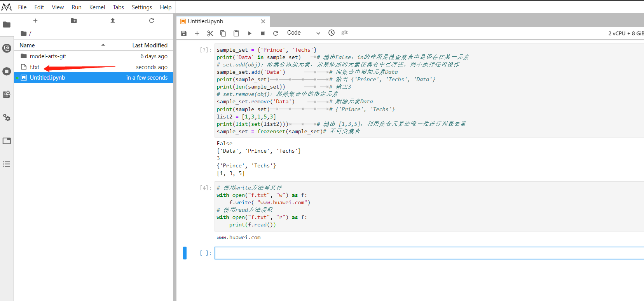
Task: Paste cell from clipboard
Action: pos(236,33)
